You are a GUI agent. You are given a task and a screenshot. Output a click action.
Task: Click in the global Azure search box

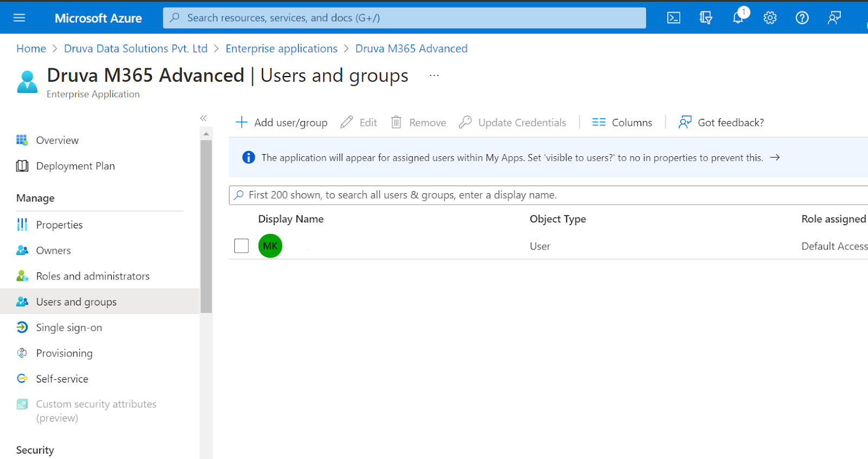[404, 18]
